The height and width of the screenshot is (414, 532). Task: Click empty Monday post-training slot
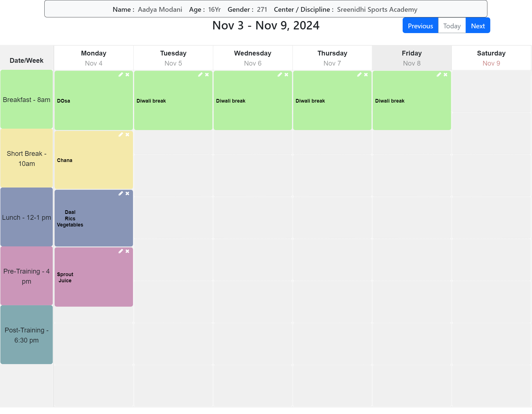click(x=94, y=335)
